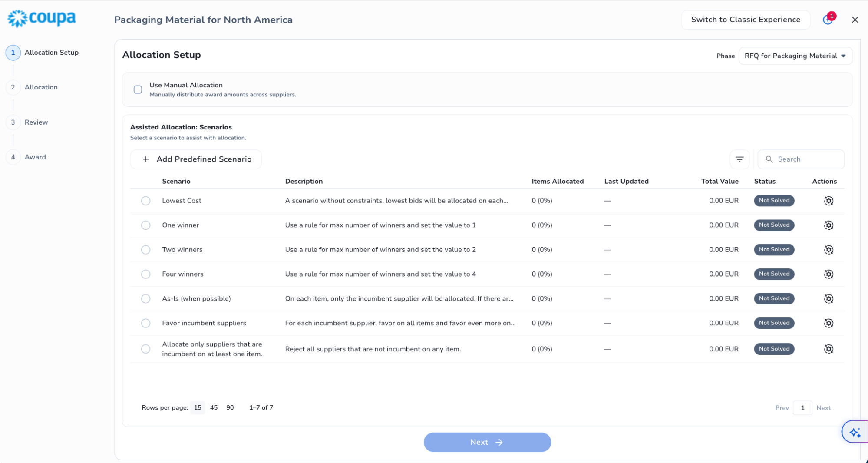Screen dimensions: 868x463
Task: Select the One winner scenario radio button
Action: coord(145,225)
